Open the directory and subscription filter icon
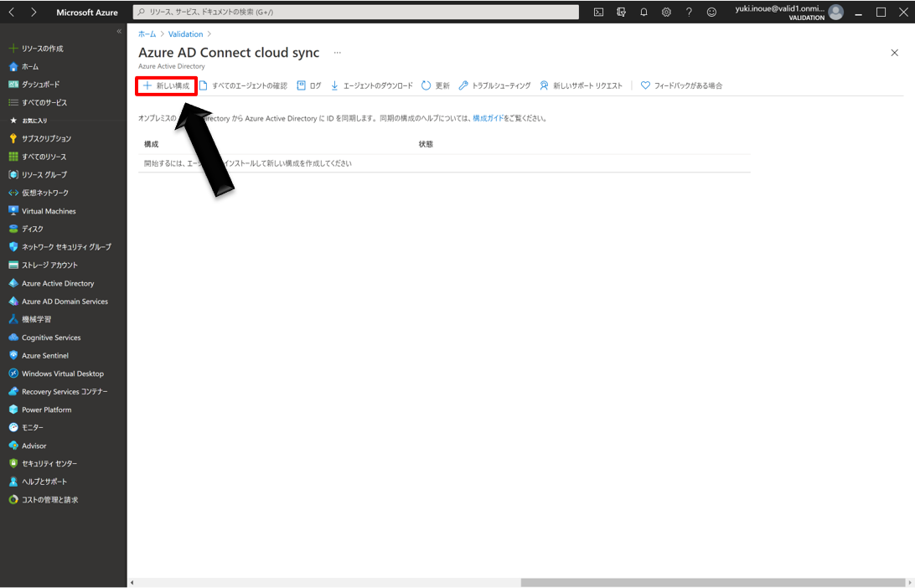915x588 pixels. pos(621,13)
